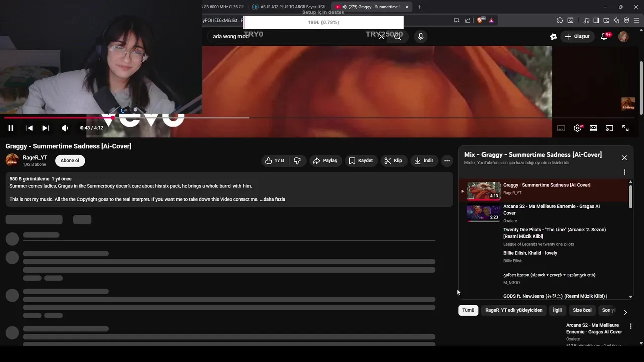The image size is (644, 362).
Task: Cast video to a TV
Action: (609, 128)
